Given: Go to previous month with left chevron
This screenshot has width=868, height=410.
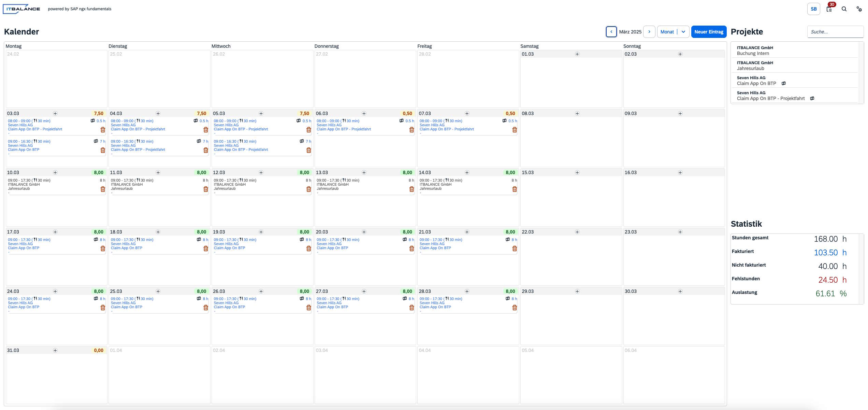Looking at the screenshot, I should click(x=611, y=32).
